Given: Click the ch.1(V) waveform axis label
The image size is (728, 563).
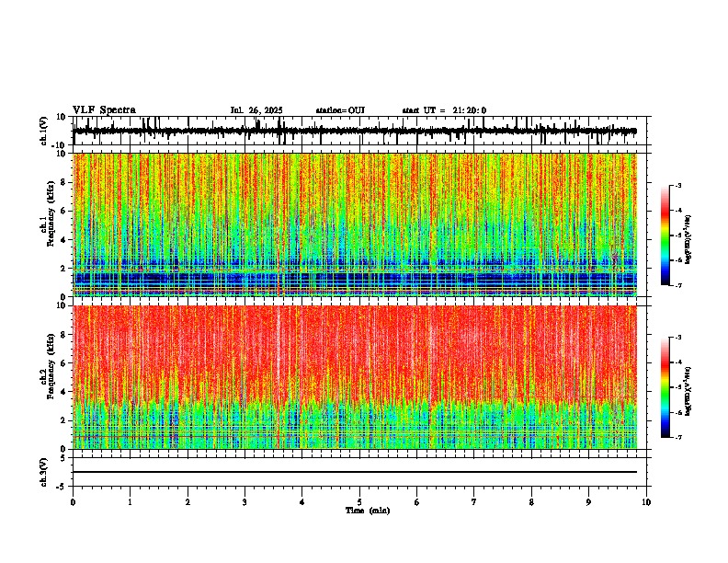Looking at the screenshot, I should click(44, 131).
